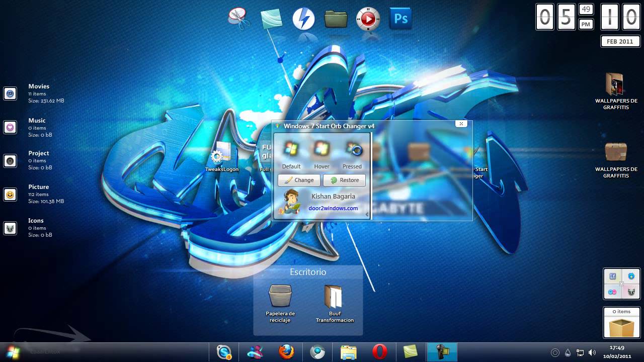Click the Twitter bird icon in social widget
Screen dimensions: 644x362
[631, 276]
